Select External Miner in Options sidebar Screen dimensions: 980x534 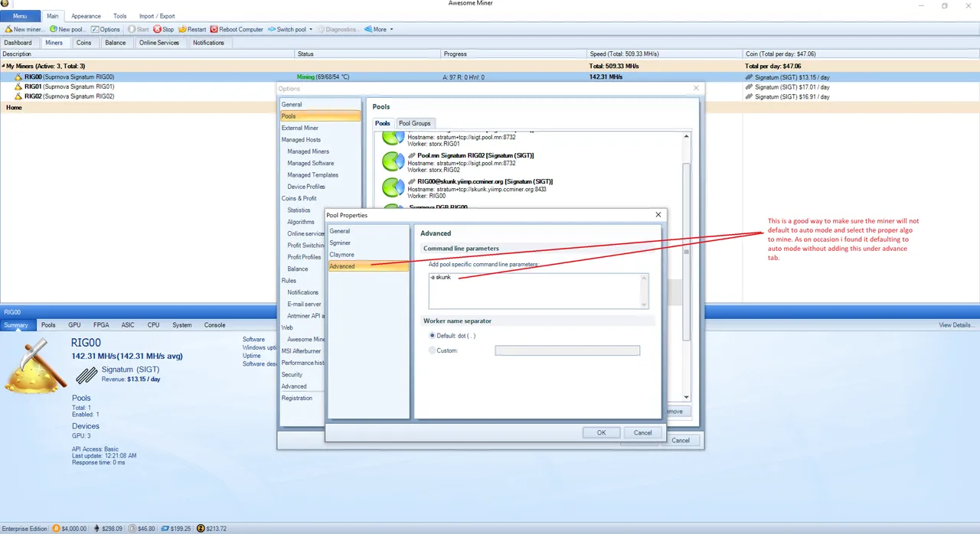point(319,128)
